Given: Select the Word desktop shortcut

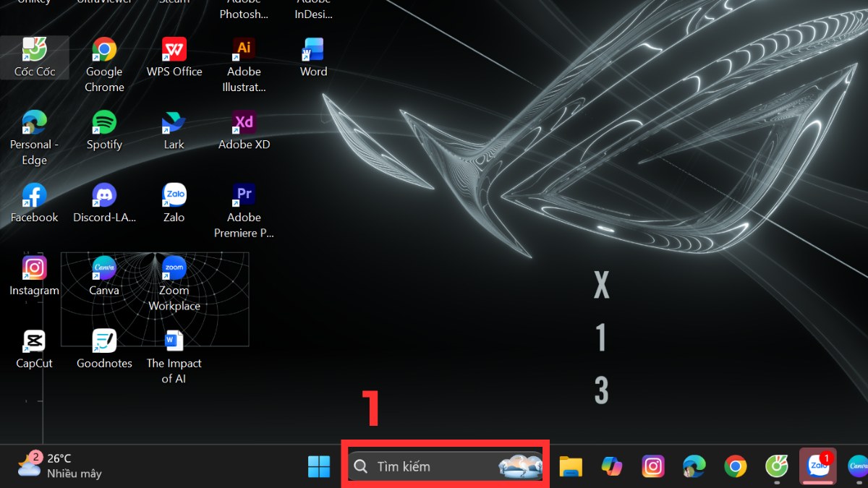Looking at the screenshot, I should pyautogui.click(x=314, y=57).
